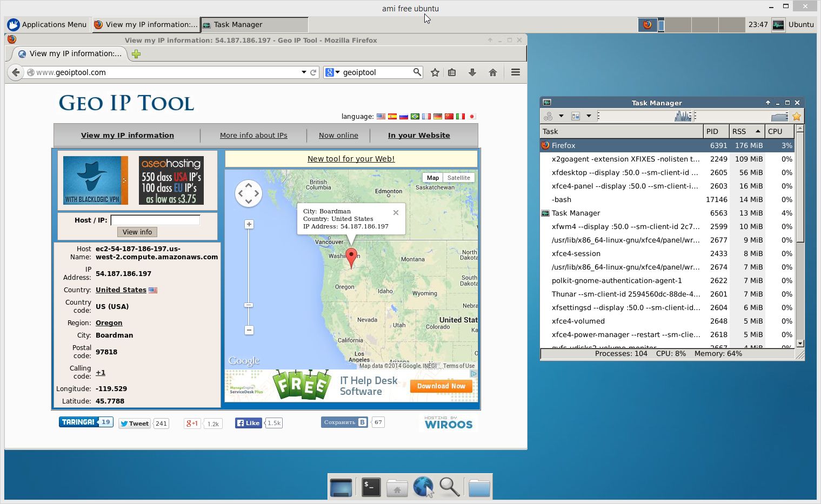Image resolution: width=821 pixels, height=504 pixels.
Task: Close the Boardman info popup on map
Action: click(396, 212)
